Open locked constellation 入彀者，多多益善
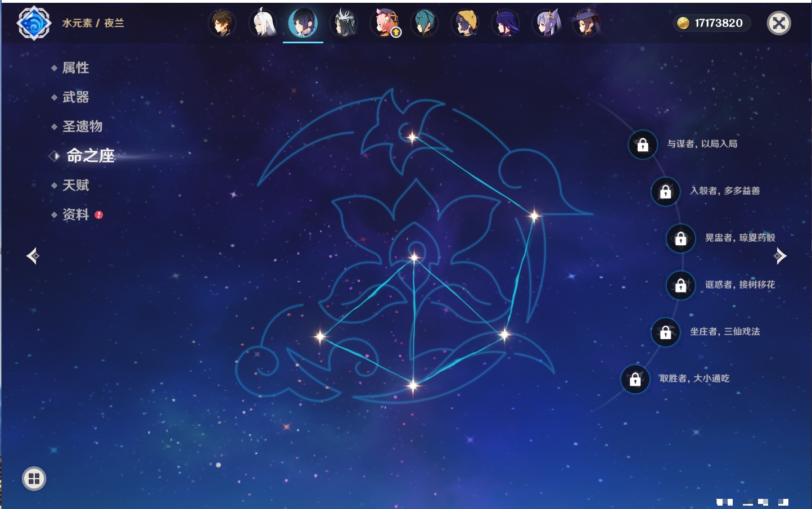 pos(666,192)
